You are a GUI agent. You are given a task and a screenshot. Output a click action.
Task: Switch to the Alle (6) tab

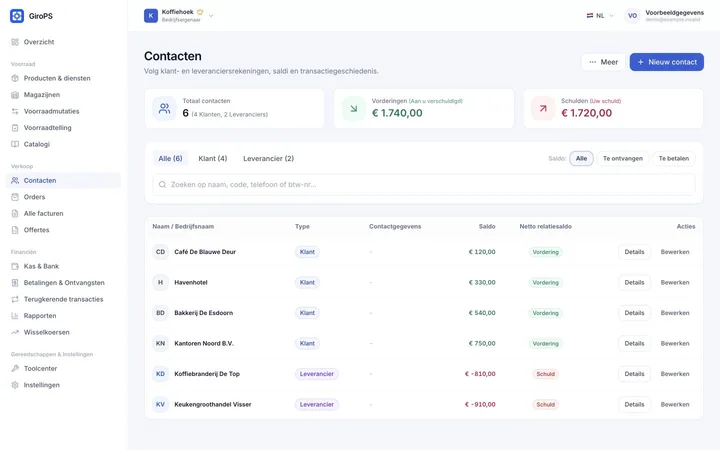[170, 159]
